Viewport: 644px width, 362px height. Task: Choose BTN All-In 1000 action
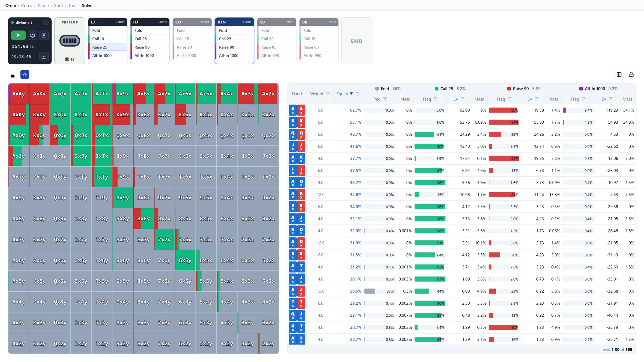[235, 56]
